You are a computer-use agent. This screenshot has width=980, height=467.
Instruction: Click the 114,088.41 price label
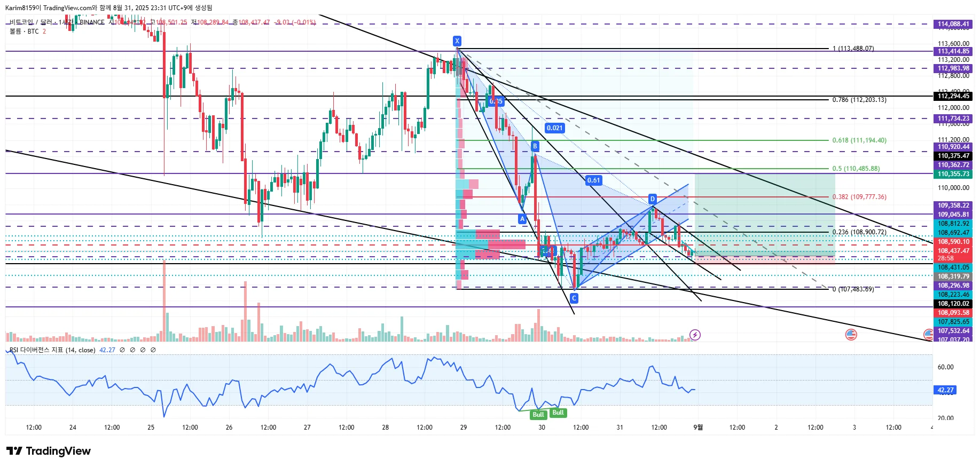click(953, 24)
